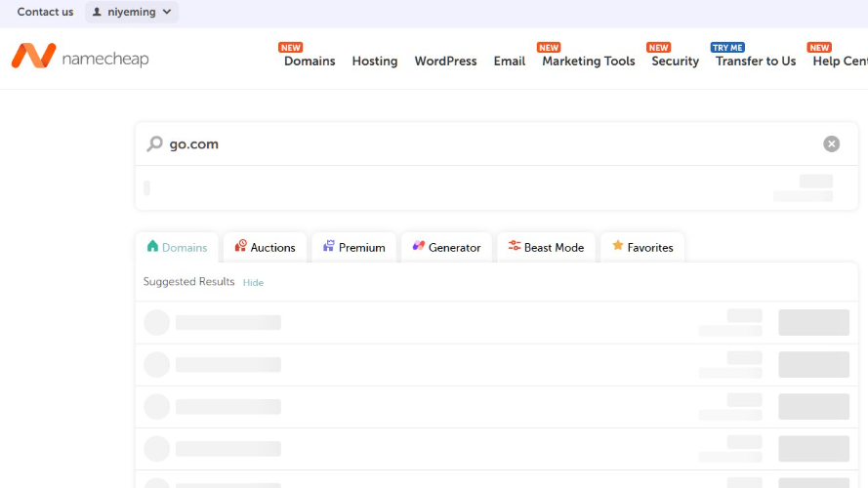The height and width of the screenshot is (488, 868).
Task: Click the Auctions tab icon
Action: click(240, 246)
